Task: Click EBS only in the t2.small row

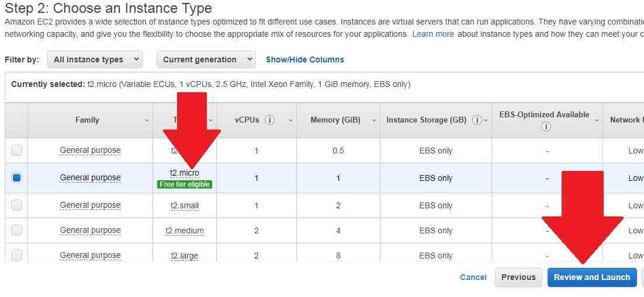Action: coord(436,205)
